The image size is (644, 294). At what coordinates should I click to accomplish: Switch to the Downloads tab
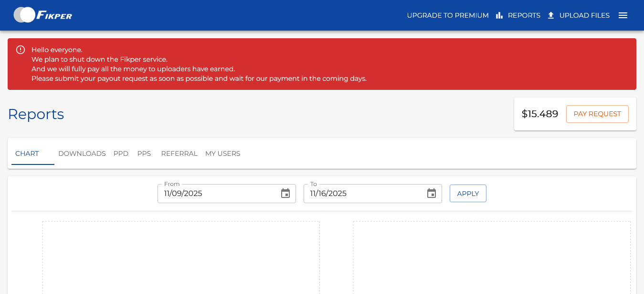82,153
